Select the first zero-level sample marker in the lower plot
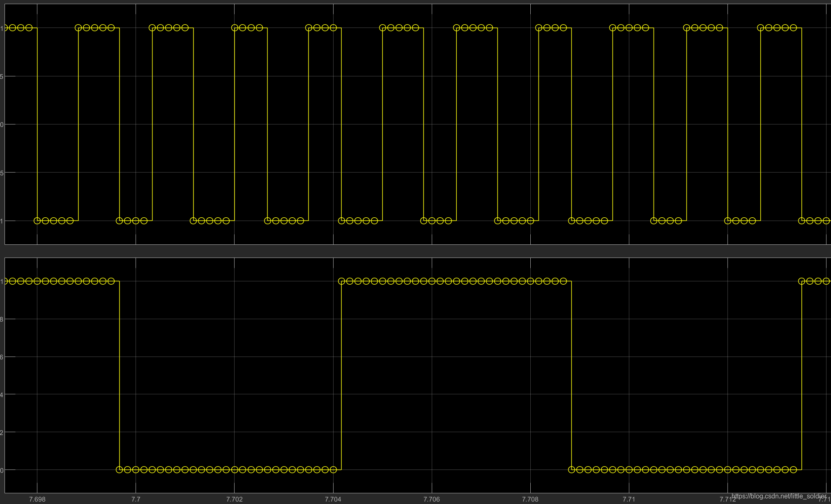The width and height of the screenshot is (831, 504). pos(119,469)
